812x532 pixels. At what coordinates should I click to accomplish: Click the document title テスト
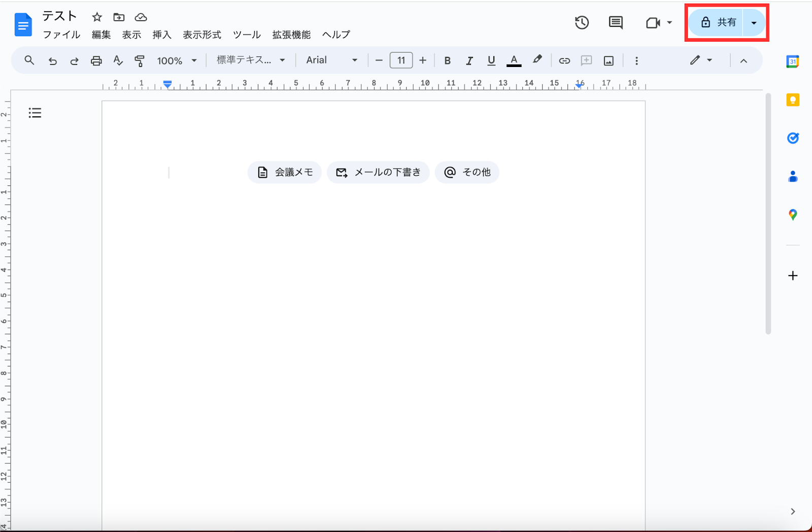(x=59, y=17)
